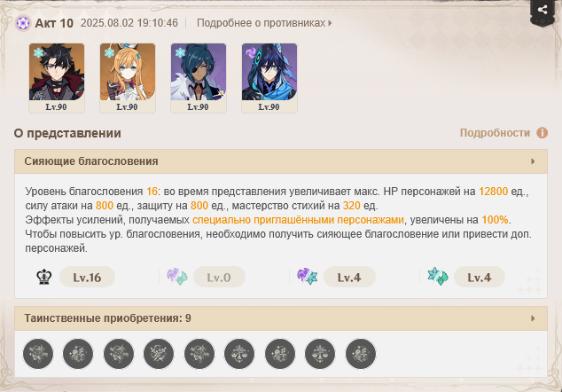This screenshot has width=562, height=392.
Task: Click the share icon in the corner
Action: pos(542,10)
